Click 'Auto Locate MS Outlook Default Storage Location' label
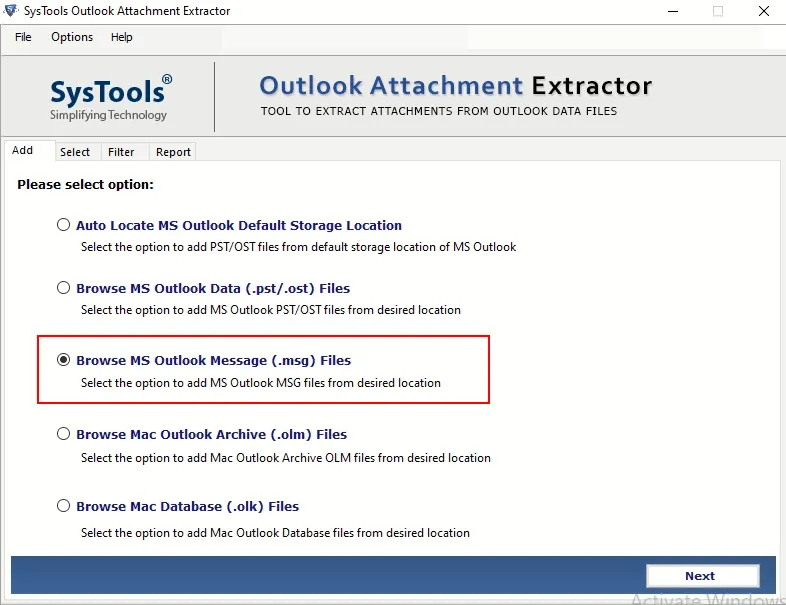The width and height of the screenshot is (786, 605). (239, 226)
